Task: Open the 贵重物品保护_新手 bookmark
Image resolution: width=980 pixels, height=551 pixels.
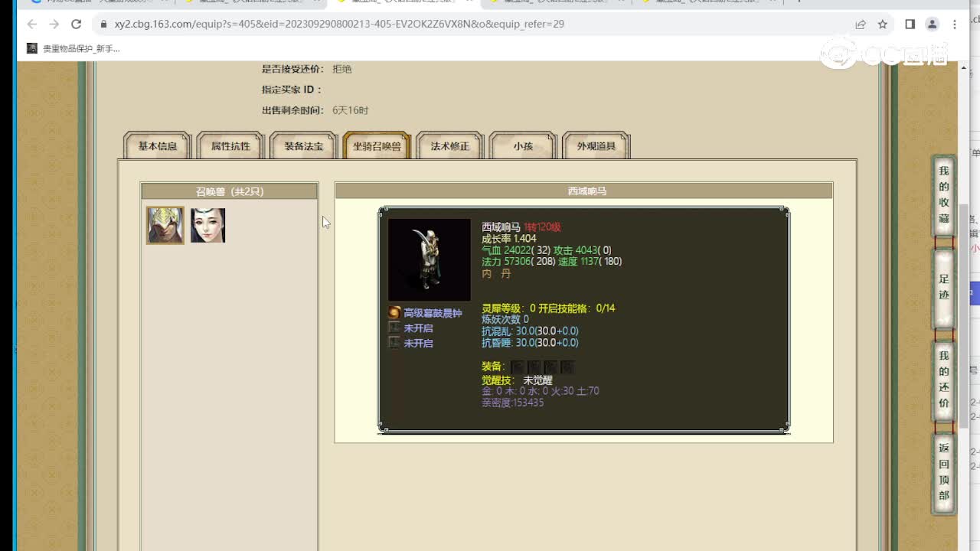Action: click(x=73, y=48)
